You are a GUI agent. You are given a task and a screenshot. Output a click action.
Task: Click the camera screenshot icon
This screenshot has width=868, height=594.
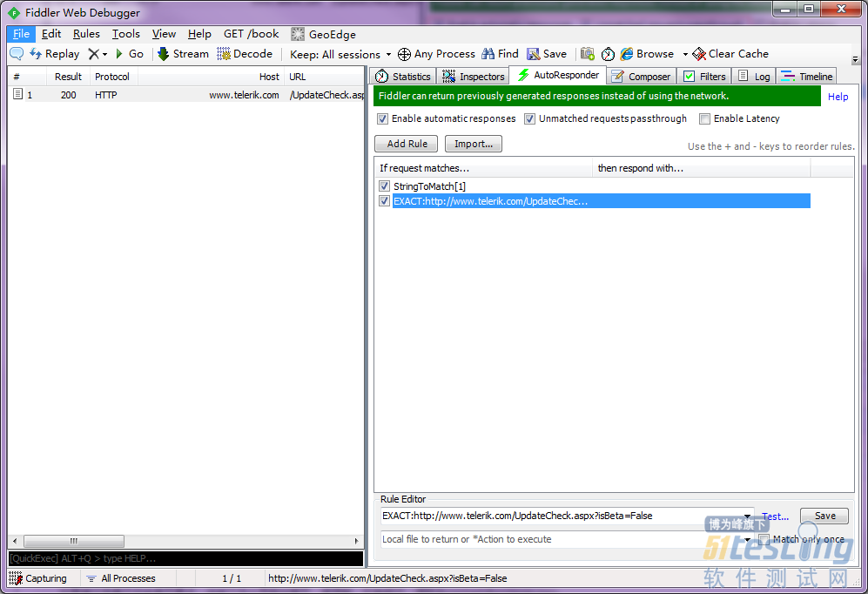(x=588, y=54)
